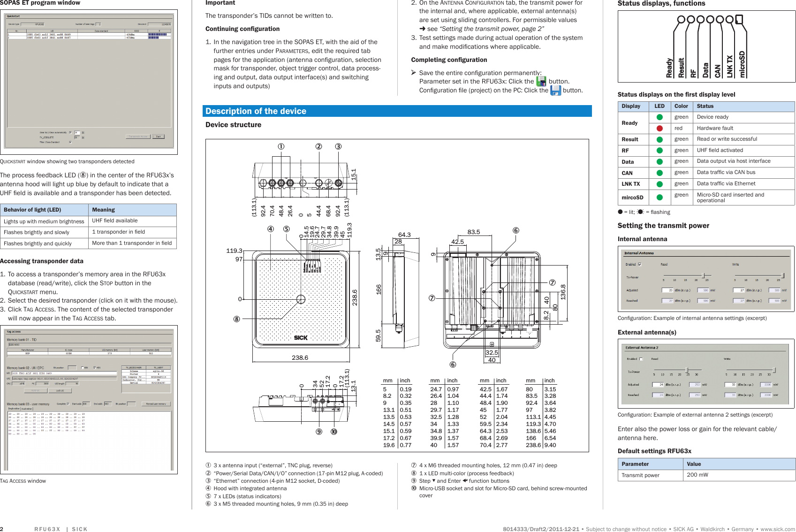Check the BIN checkbox in Tag access window
Screen dimensions: 796x532
[82, 368]
